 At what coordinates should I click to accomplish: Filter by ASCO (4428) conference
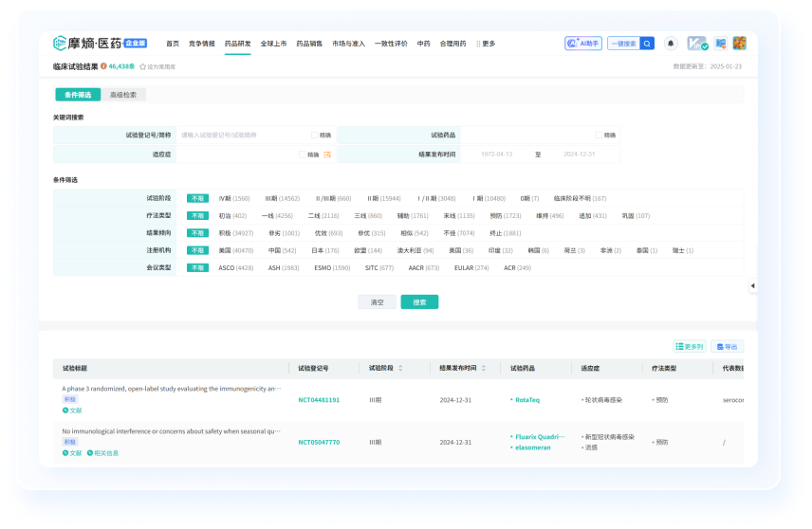(236, 268)
